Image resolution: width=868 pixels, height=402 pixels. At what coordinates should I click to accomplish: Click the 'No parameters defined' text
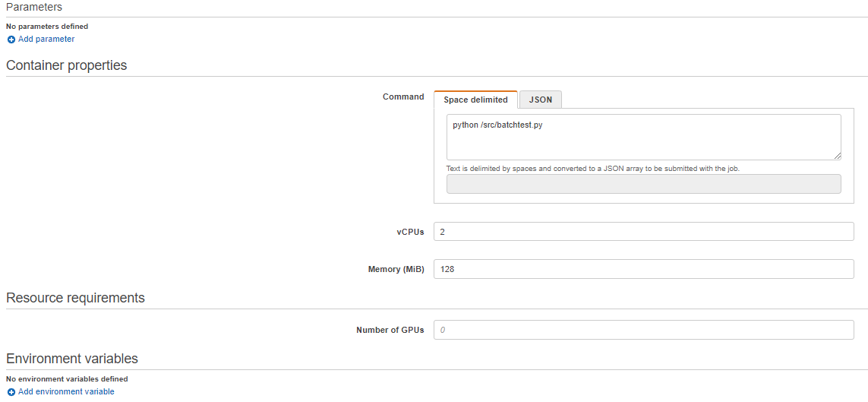[47, 26]
